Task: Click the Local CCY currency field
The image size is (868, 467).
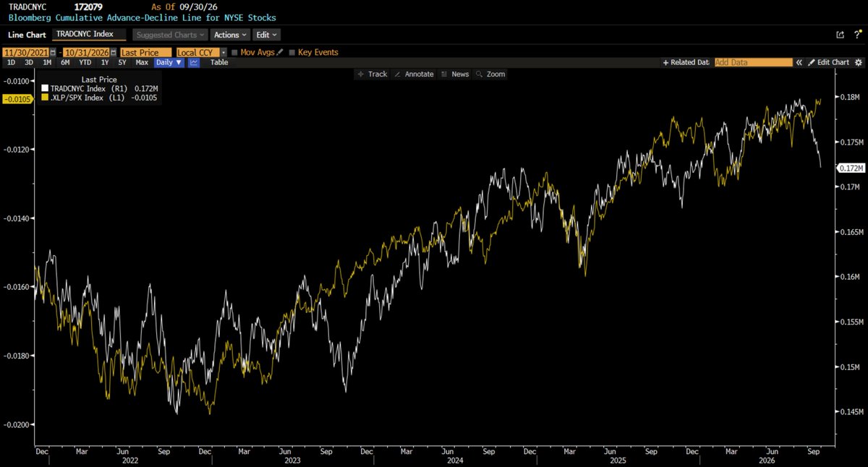Action: (199, 52)
